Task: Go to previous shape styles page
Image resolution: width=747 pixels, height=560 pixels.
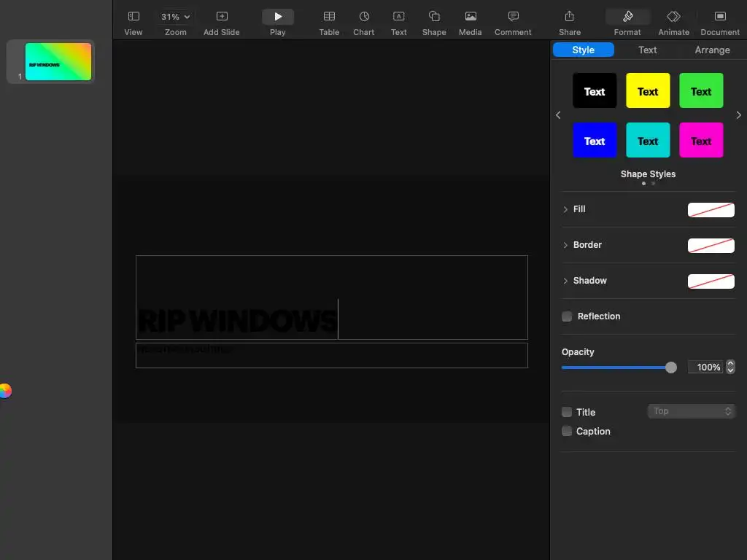Action: tap(558, 115)
